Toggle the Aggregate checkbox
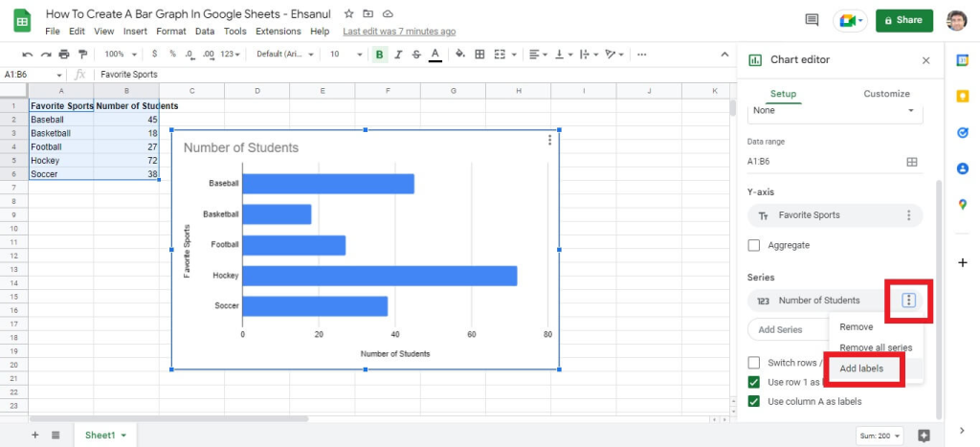 (754, 245)
